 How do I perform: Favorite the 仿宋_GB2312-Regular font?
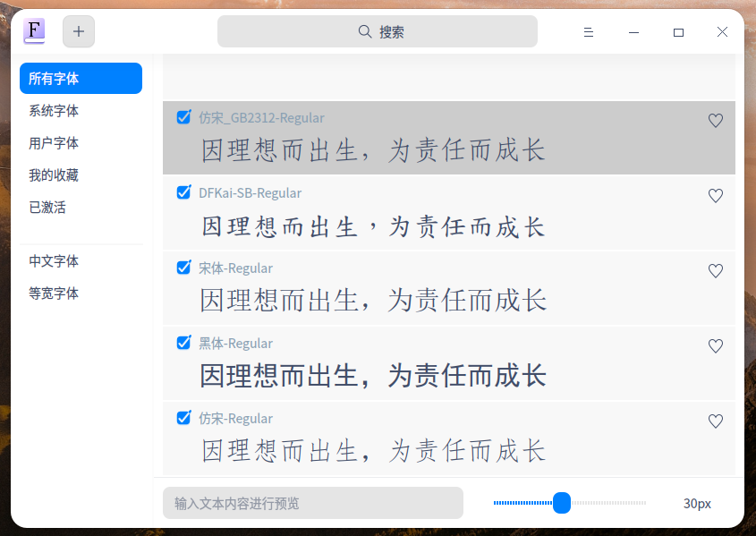pyautogui.click(x=716, y=121)
